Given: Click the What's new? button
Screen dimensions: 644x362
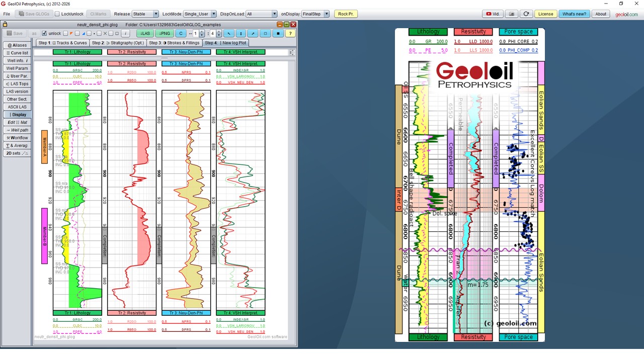Looking at the screenshot, I should coord(574,14).
